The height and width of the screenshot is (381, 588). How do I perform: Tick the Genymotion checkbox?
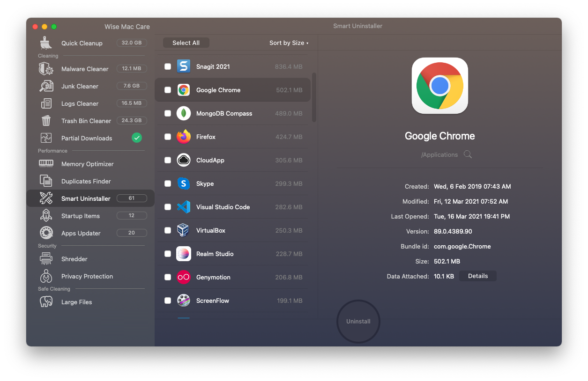tap(168, 277)
